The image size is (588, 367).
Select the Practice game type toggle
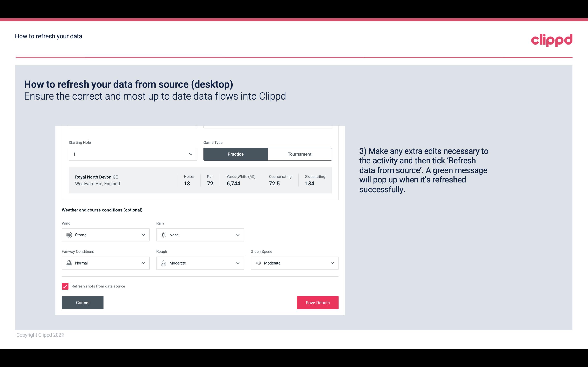(235, 154)
